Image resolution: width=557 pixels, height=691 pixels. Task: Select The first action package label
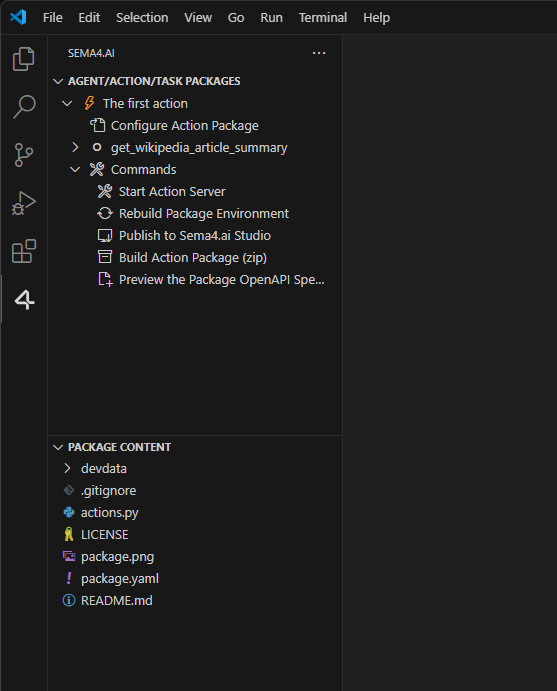[x=145, y=103]
